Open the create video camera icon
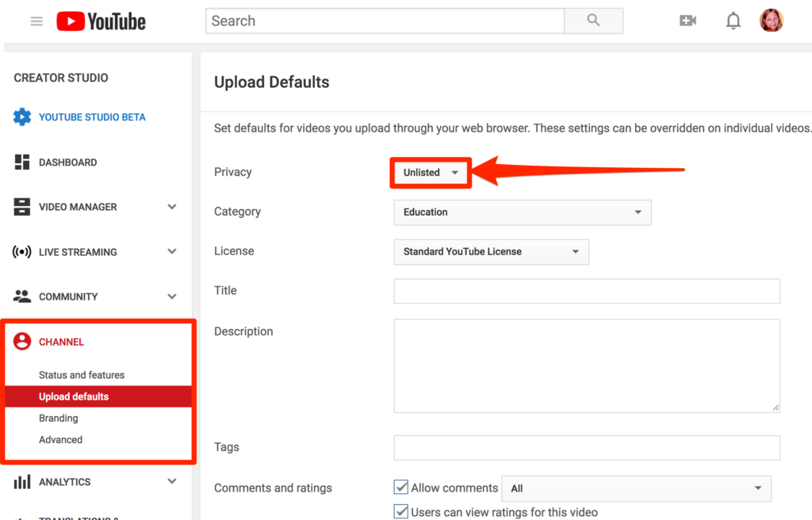Screen dimensions: 812x520 [x=688, y=21]
